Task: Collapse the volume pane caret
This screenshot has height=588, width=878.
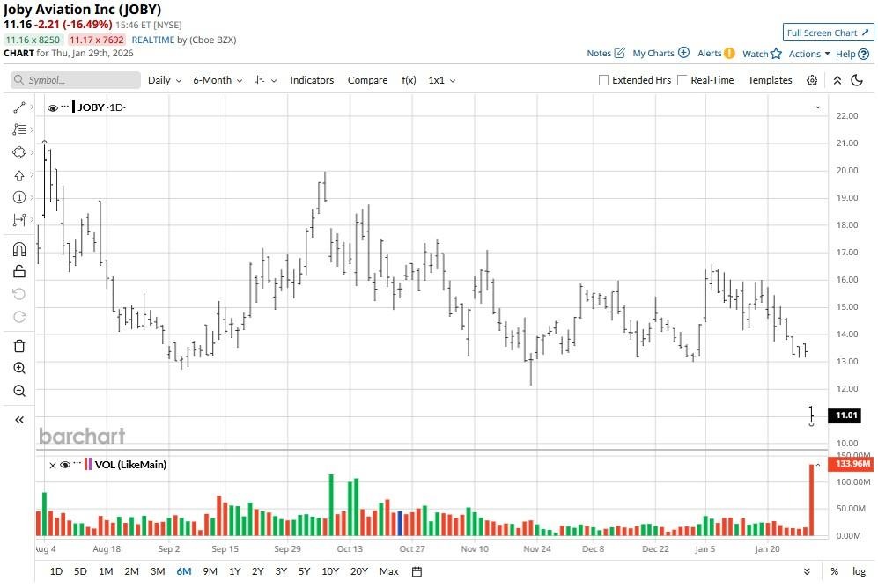Action: [x=817, y=465]
